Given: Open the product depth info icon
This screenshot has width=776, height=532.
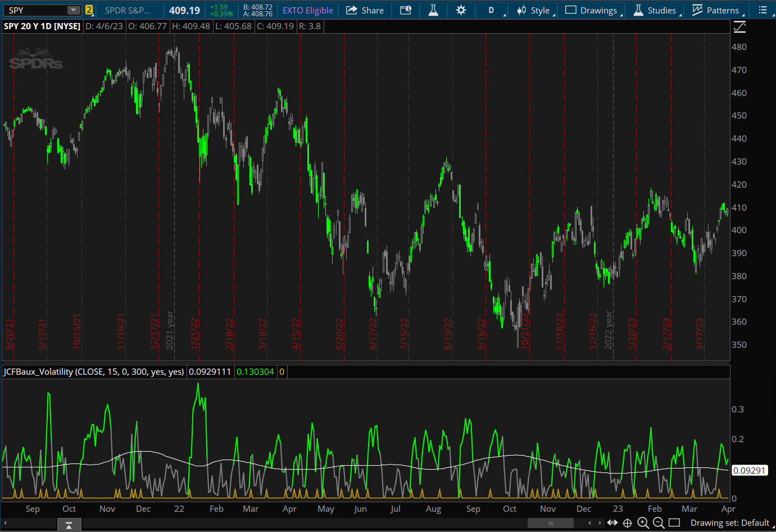Looking at the screenshot, I should (405, 10).
